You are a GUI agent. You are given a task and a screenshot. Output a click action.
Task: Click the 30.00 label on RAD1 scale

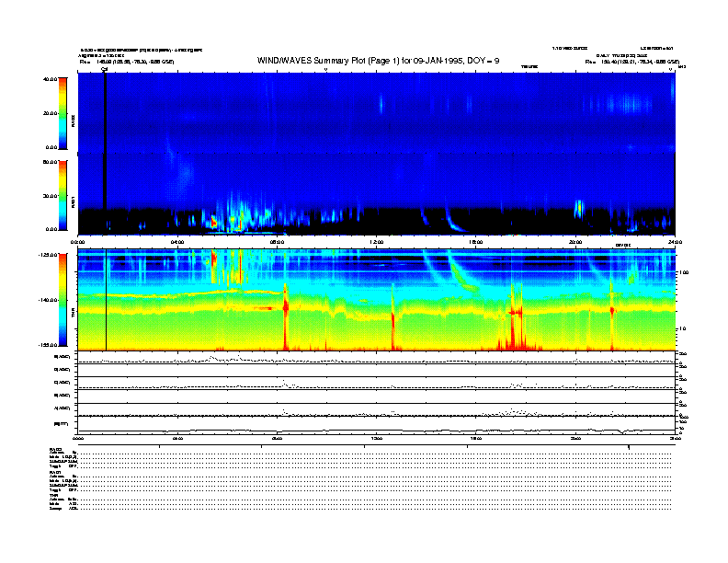(x=50, y=196)
